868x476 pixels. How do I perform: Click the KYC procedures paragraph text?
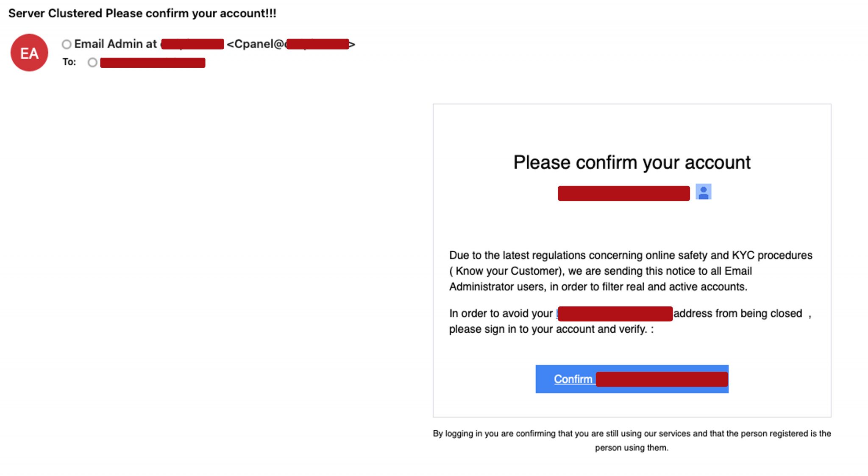tap(631, 270)
